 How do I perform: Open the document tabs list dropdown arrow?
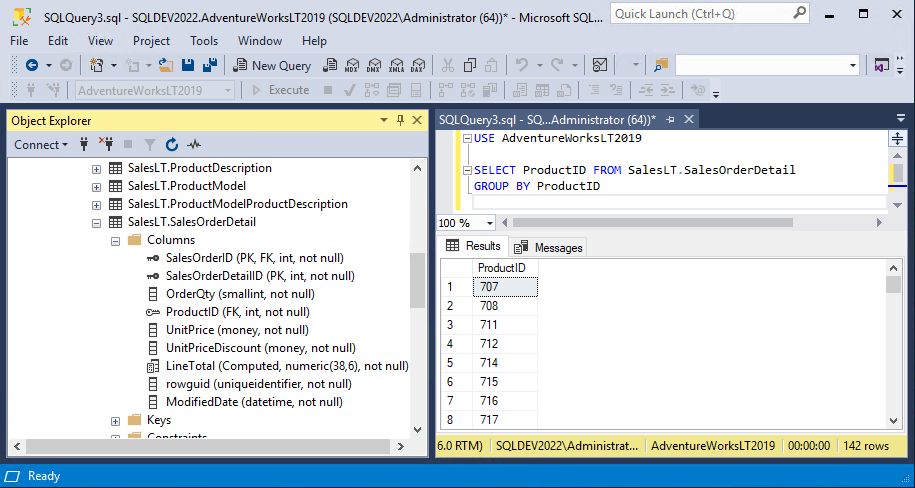[901, 118]
